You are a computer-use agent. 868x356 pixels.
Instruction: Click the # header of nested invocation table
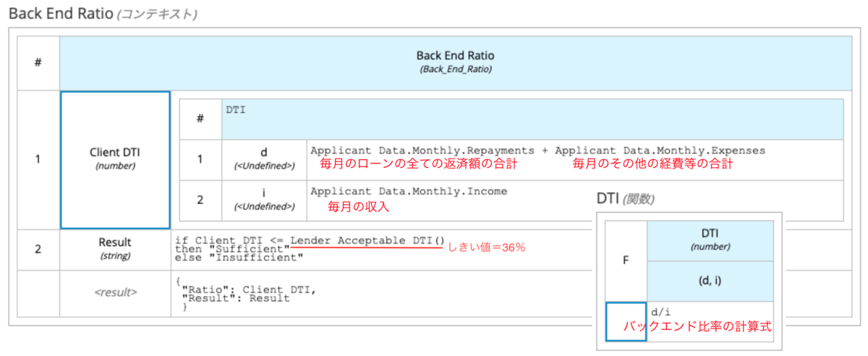(200, 119)
